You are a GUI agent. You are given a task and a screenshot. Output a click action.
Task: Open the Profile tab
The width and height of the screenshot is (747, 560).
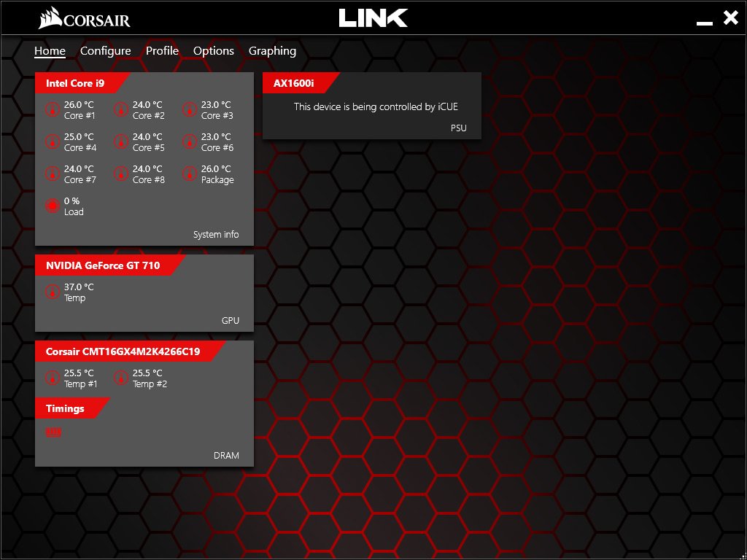point(162,51)
